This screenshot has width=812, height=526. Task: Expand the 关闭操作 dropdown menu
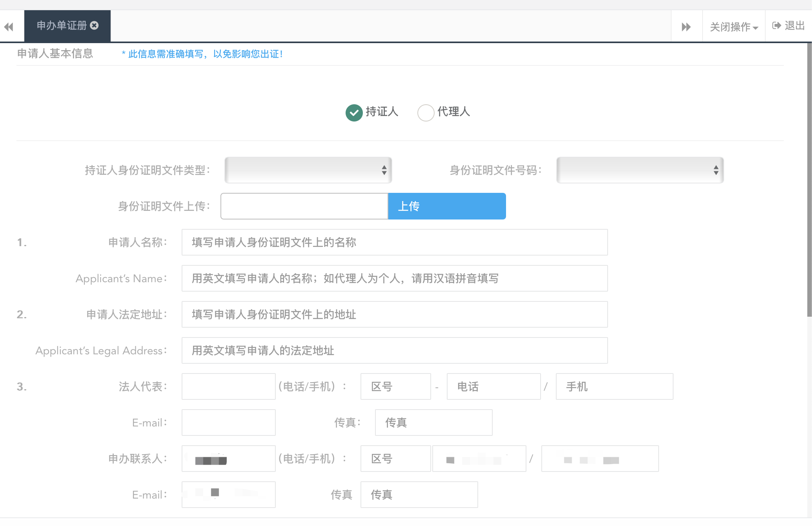coord(734,27)
